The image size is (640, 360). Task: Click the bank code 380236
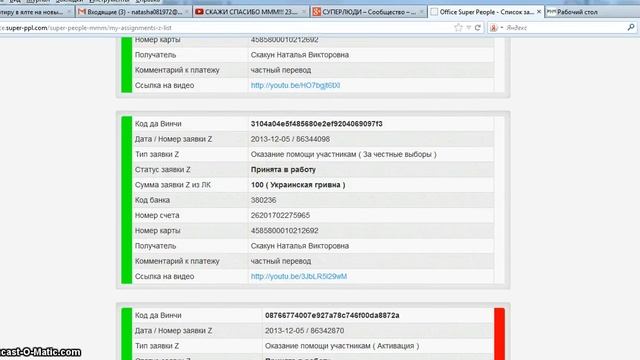(x=263, y=200)
